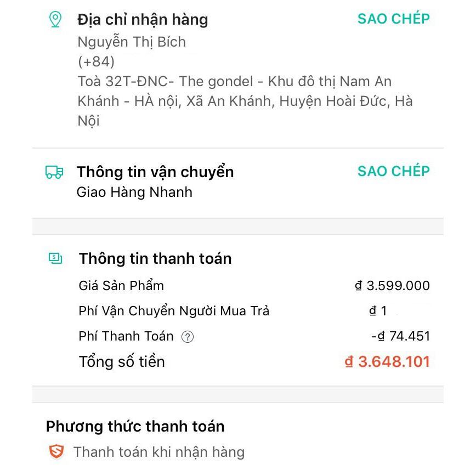Select the Thông tin thanh toán heading
Screen dimensions: 476x476
click(x=155, y=259)
